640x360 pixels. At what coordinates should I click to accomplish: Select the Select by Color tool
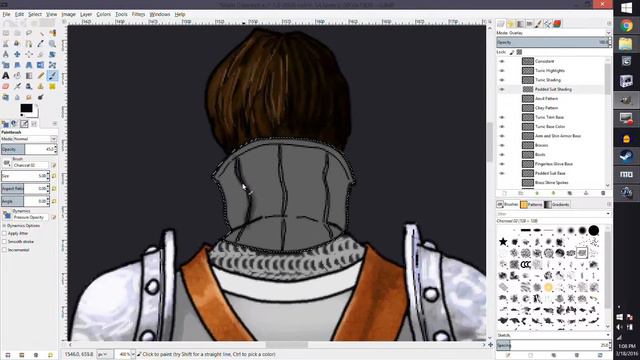click(53, 33)
